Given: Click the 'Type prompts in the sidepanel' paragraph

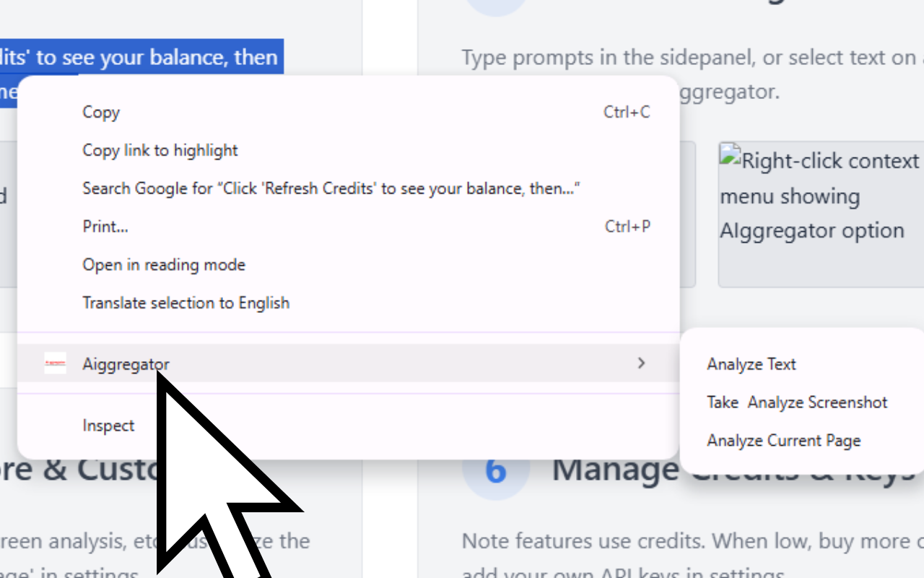Looking at the screenshot, I should click(693, 74).
